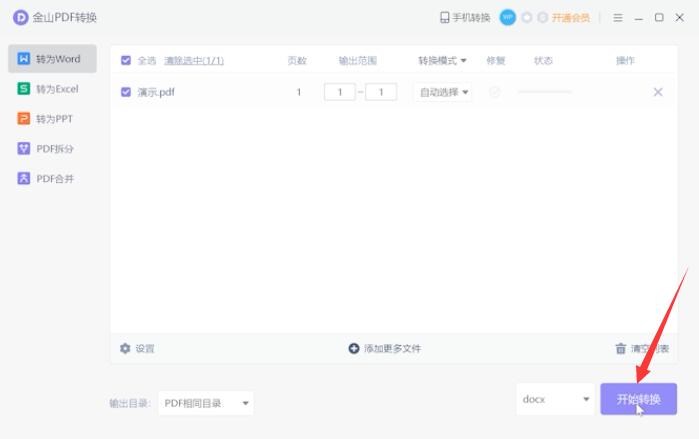Click the 演示.pdf file name
Image resolution: width=699 pixels, height=439 pixels.
pyautogui.click(x=156, y=92)
